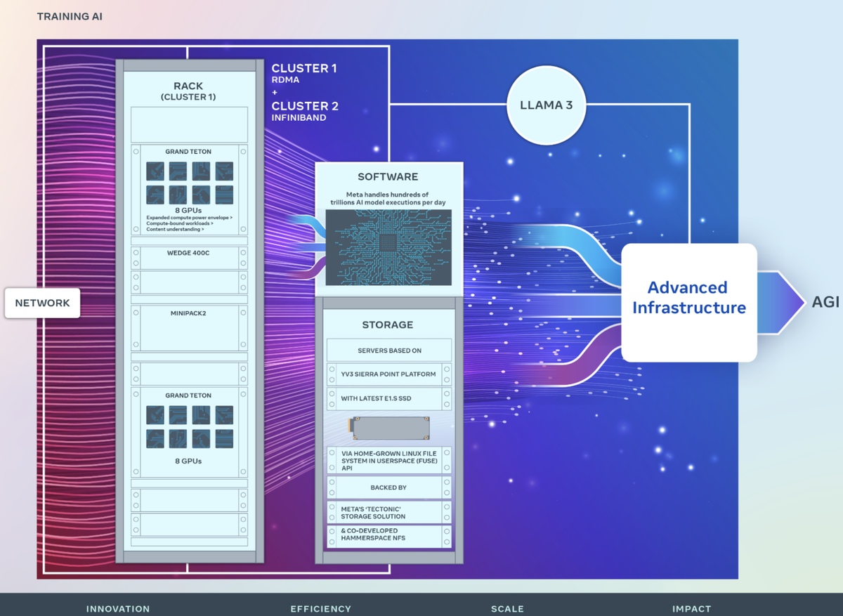Click the 'CLUSTER 1 RDMA' label
This screenshot has width=843, height=616.
click(x=304, y=73)
